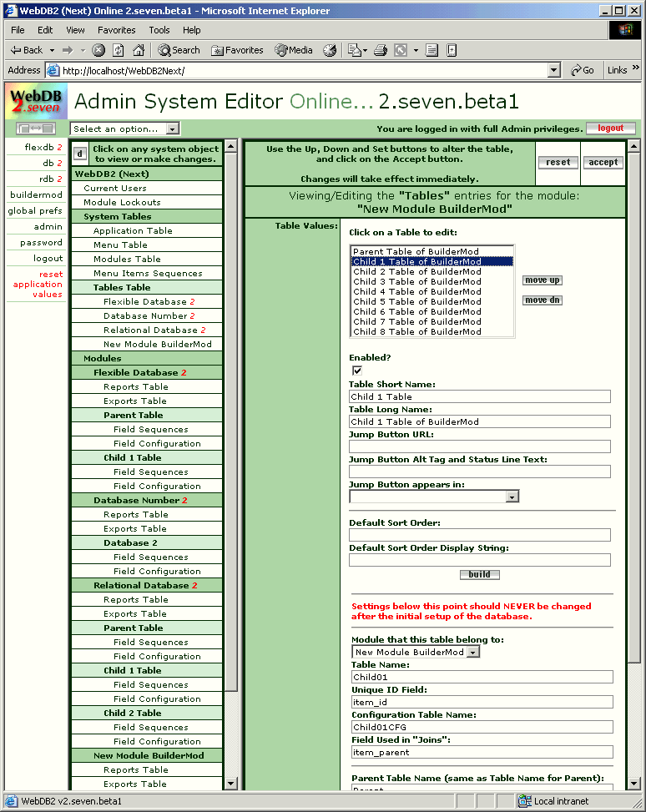Open the Edit menu
The height and width of the screenshot is (812, 646).
click(x=45, y=30)
